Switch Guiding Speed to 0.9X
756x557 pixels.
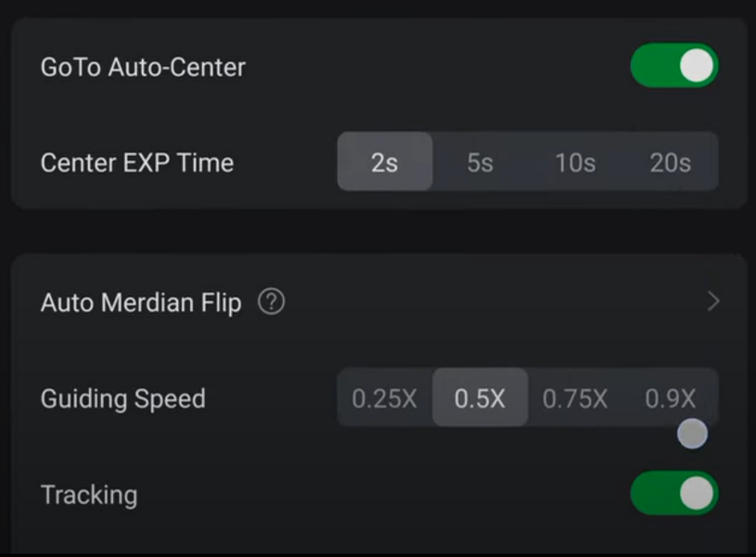coord(671,397)
